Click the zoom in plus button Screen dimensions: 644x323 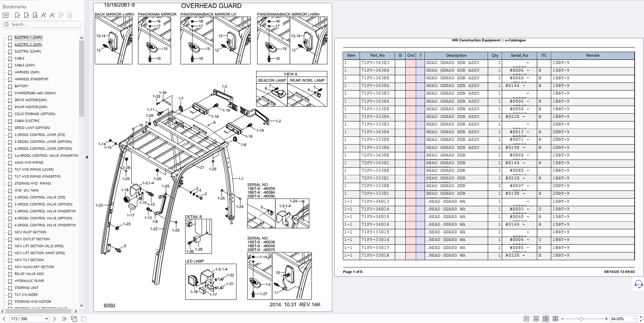tap(606, 319)
